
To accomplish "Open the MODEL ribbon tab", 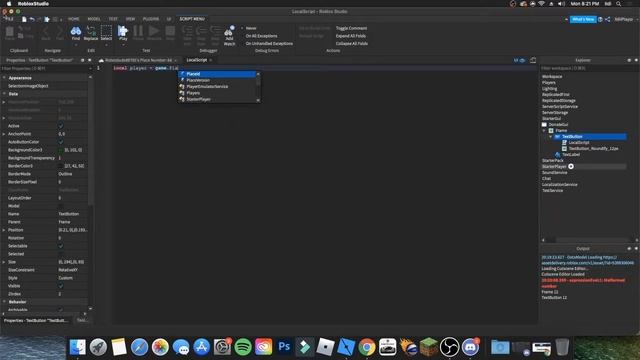I will point(94,19).
